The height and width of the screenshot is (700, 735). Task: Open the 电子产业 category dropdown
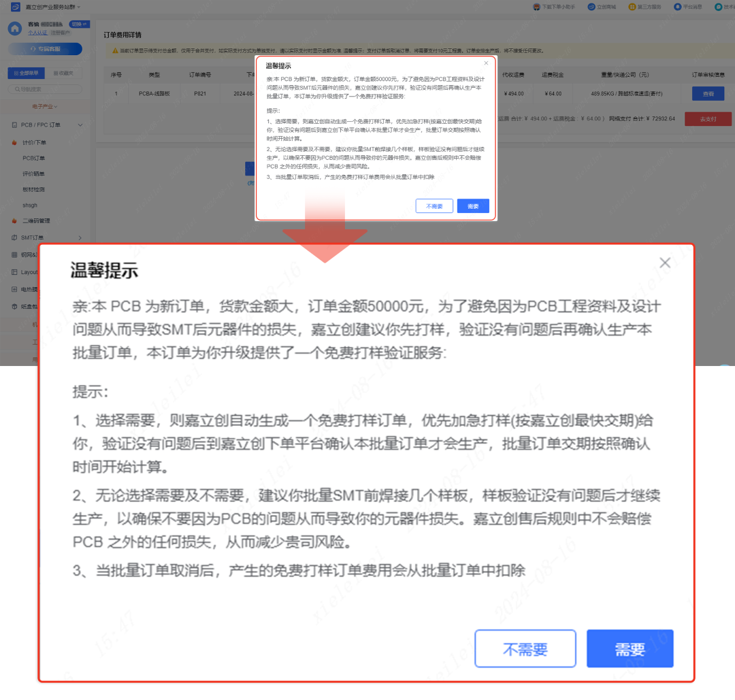pos(45,106)
